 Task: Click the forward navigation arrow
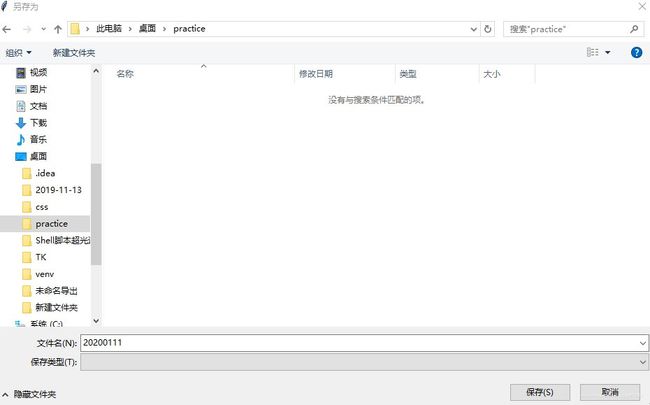27,29
